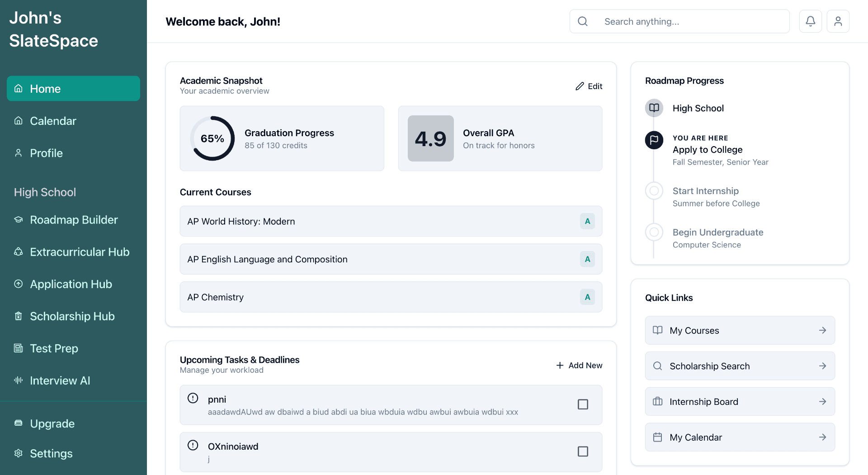Select the Home icon in the sidebar

click(18, 89)
